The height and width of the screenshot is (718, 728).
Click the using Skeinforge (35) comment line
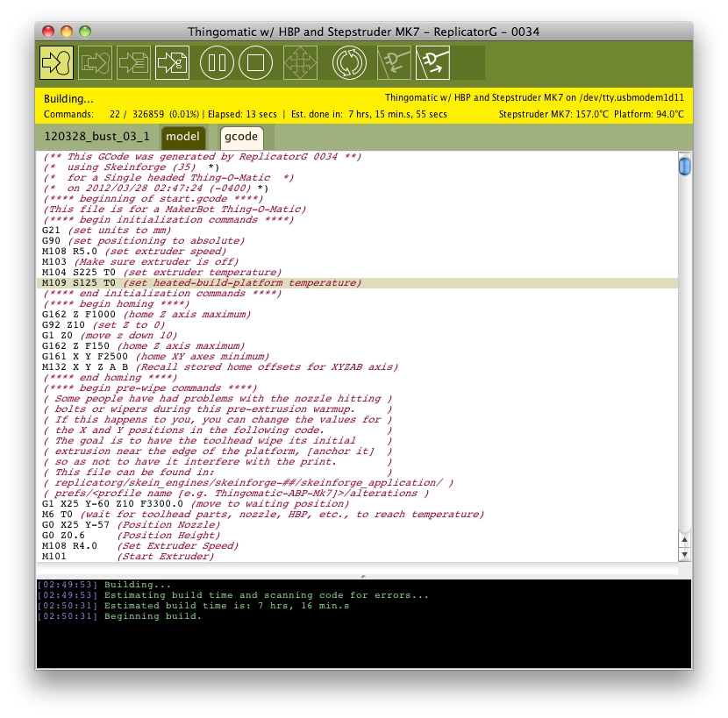131,167
